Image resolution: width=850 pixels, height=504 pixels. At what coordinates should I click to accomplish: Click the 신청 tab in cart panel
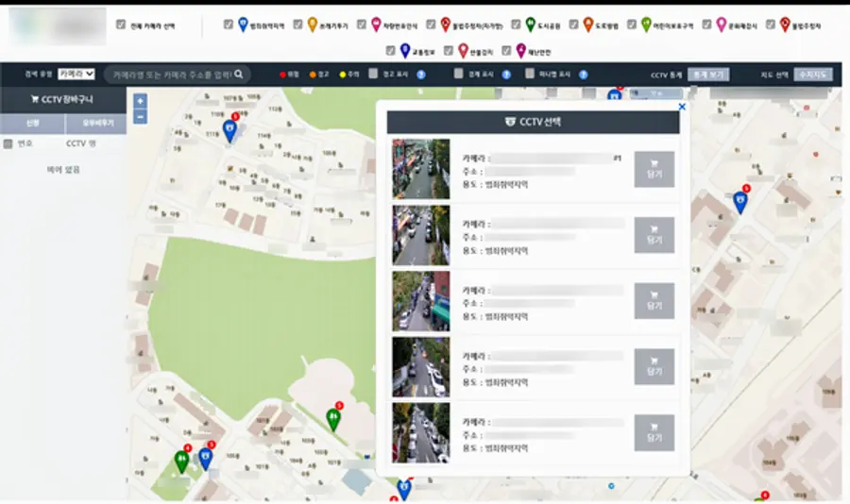(32, 124)
